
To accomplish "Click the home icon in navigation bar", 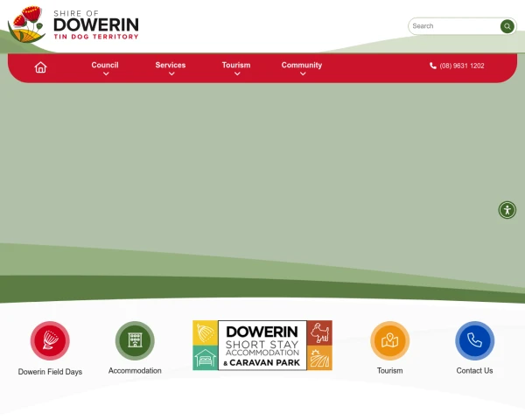I will pos(40,67).
